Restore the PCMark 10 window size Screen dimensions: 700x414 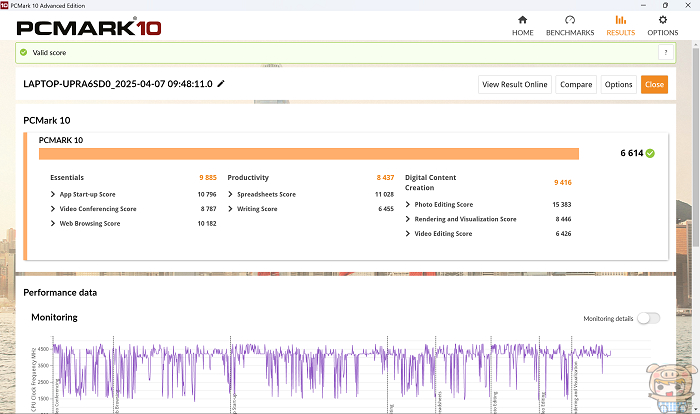click(x=665, y=5)
